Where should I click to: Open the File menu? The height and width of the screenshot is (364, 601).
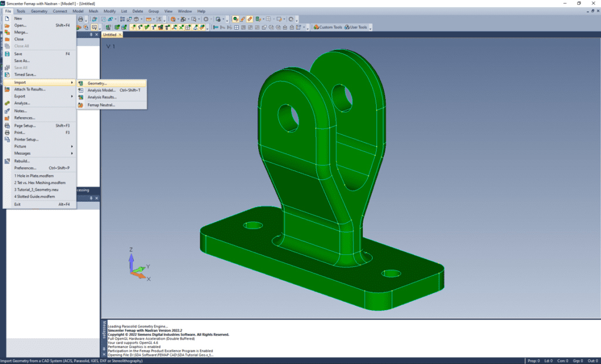8,11
